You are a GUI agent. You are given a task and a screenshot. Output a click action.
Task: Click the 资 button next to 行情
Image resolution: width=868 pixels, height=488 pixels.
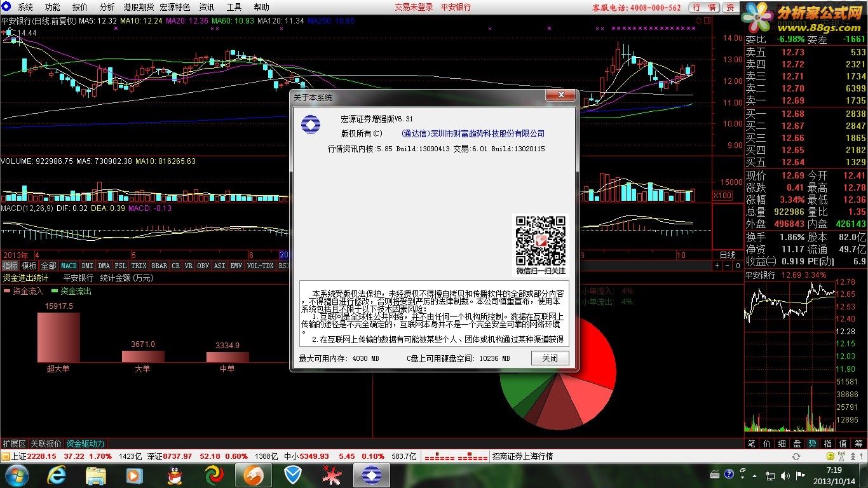point(730,7)
